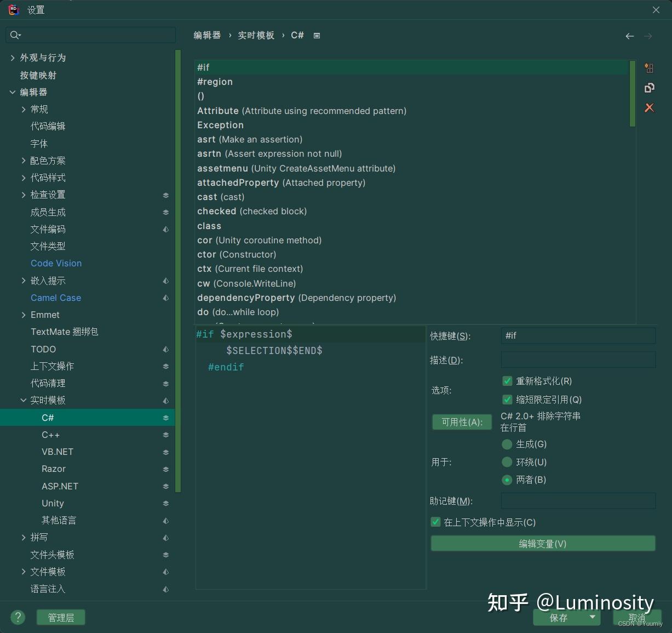Viewport: 672px width, 633px height.
Task: Collapse the 实时模板 tree node
Action: [x=23, y=400]
